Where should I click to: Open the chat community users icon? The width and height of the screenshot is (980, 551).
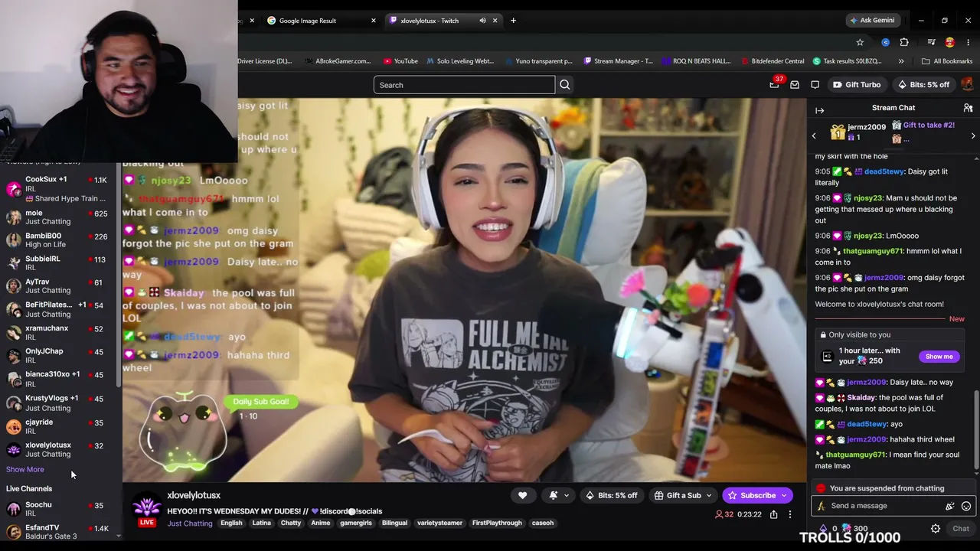click(968, 108)
